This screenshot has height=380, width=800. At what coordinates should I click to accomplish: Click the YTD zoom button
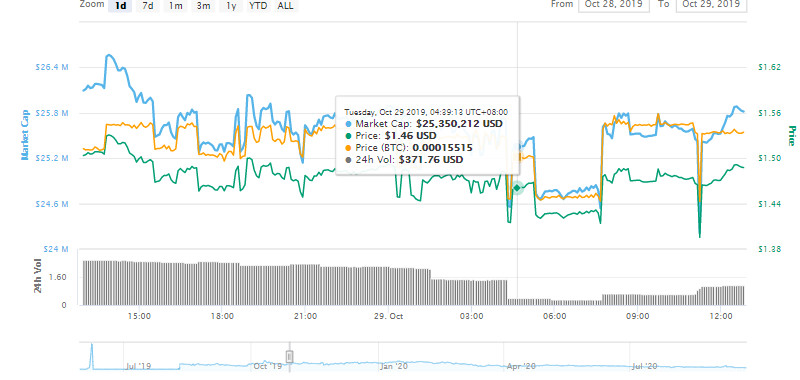click(259, 6)
